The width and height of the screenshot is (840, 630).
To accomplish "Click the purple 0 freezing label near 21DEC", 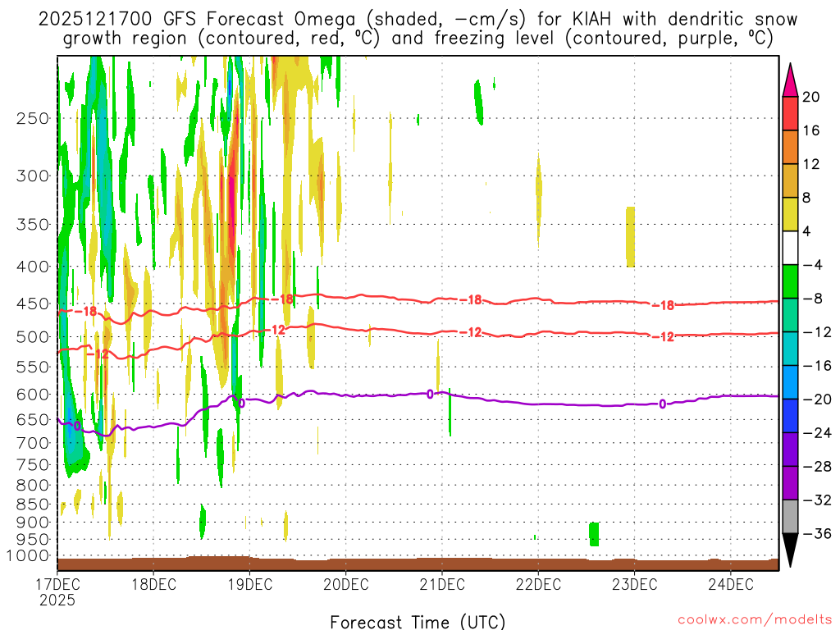I will click(x=430, y=395).
